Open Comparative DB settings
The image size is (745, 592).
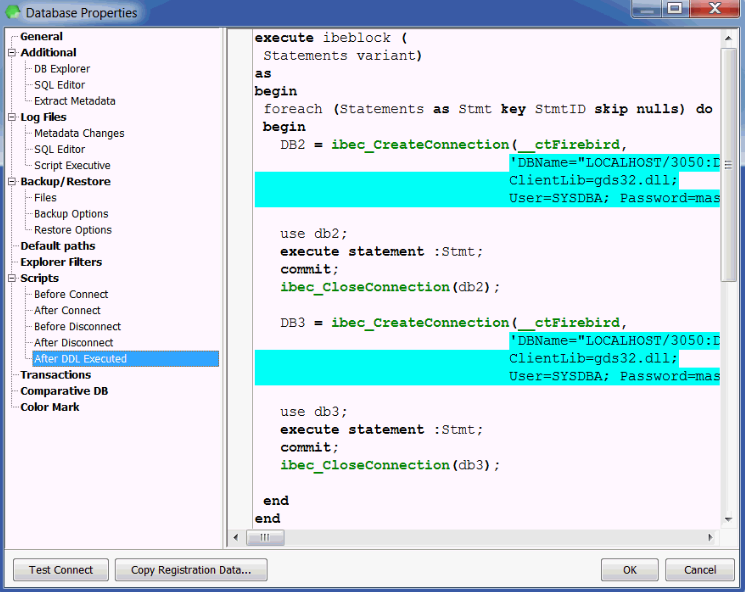[64, 391]
